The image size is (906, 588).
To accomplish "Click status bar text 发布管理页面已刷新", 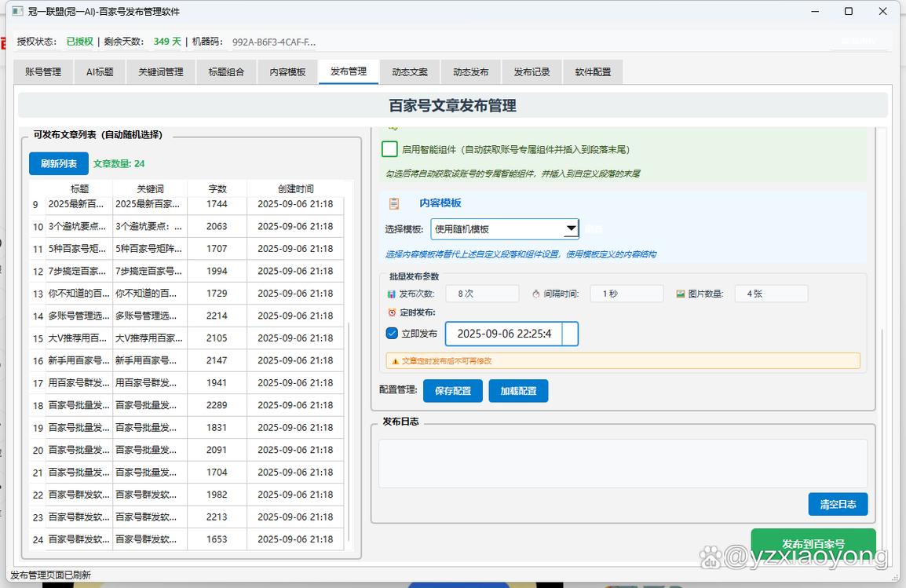I will click(x=51, y=575).
